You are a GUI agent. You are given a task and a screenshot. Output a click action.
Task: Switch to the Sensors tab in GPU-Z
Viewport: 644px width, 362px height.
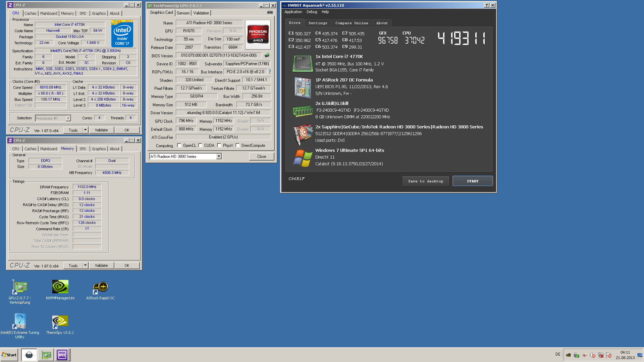pos(183,13)
